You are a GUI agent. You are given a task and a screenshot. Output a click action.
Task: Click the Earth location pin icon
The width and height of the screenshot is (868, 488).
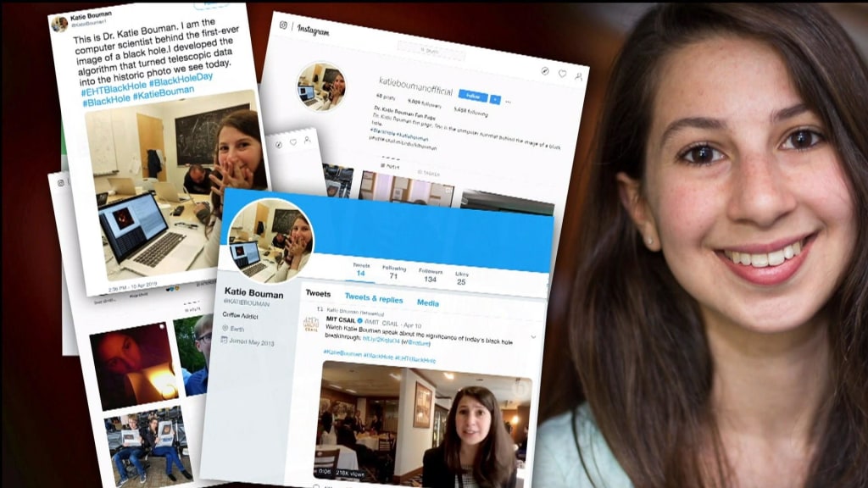click(x=225, y=328)
